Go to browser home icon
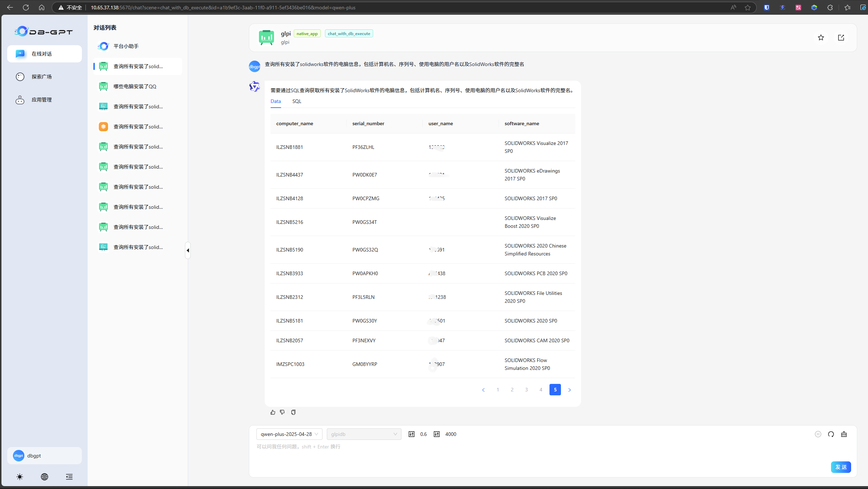The width and height of the screenshot is (868, 489). [42, 7]
